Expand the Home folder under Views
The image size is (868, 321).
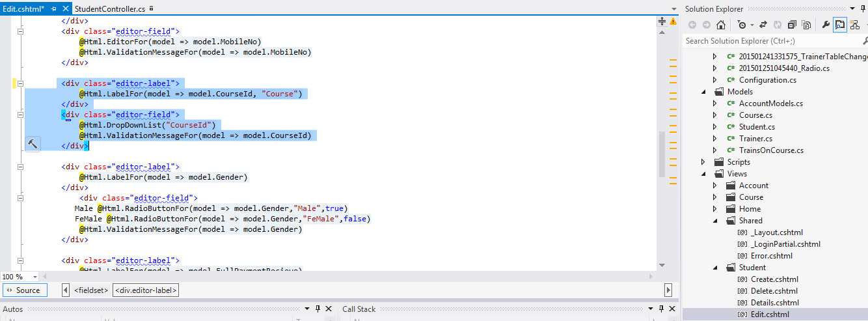click(x=714, y=209)
